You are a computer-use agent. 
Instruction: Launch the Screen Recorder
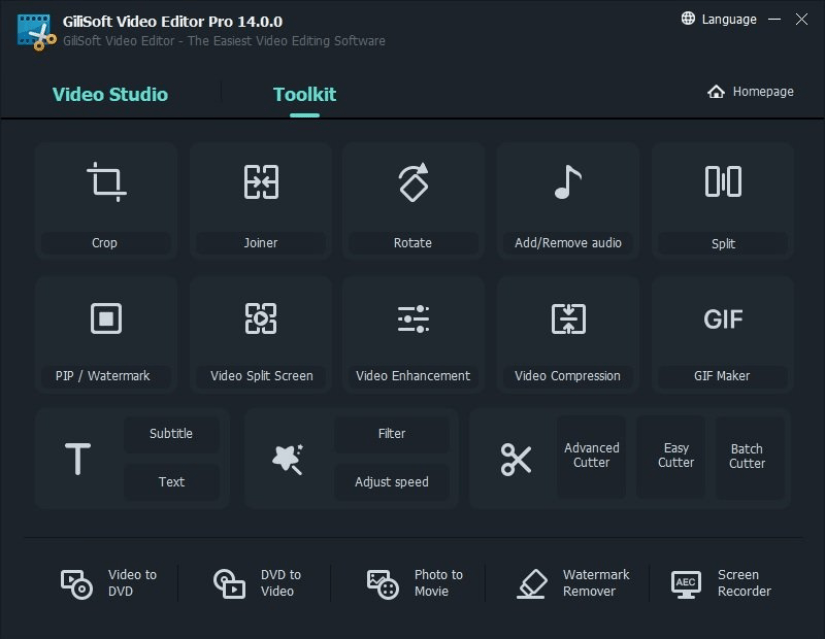pyautogui.click(x=722, y=583)
